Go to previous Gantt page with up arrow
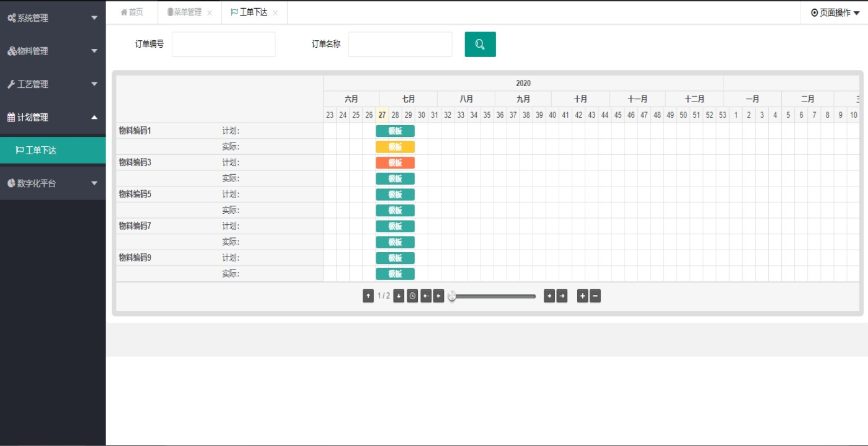Screen dimensions: 868x446 (368, 296)
